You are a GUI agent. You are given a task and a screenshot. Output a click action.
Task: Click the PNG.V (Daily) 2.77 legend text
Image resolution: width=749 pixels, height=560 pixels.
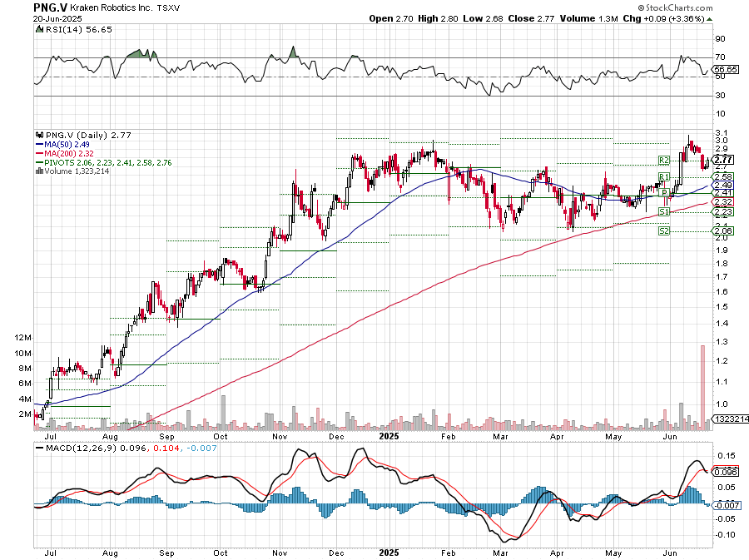[x=88, y=135]
